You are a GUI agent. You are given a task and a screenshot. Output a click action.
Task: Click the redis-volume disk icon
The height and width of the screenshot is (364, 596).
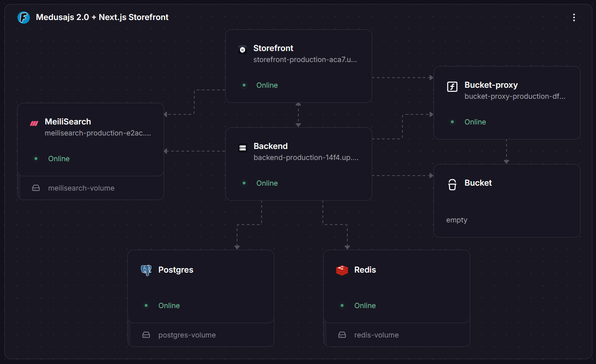click(x=342, y=335)
